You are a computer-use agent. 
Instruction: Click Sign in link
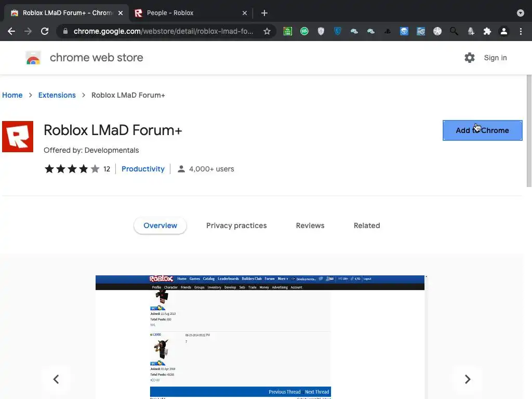[495, 58]
